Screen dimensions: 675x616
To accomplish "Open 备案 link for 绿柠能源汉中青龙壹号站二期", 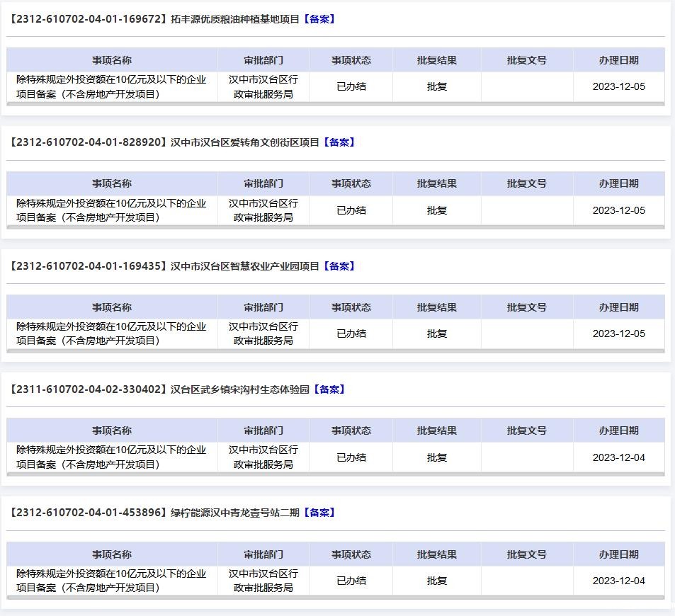I will click(319, 513).
